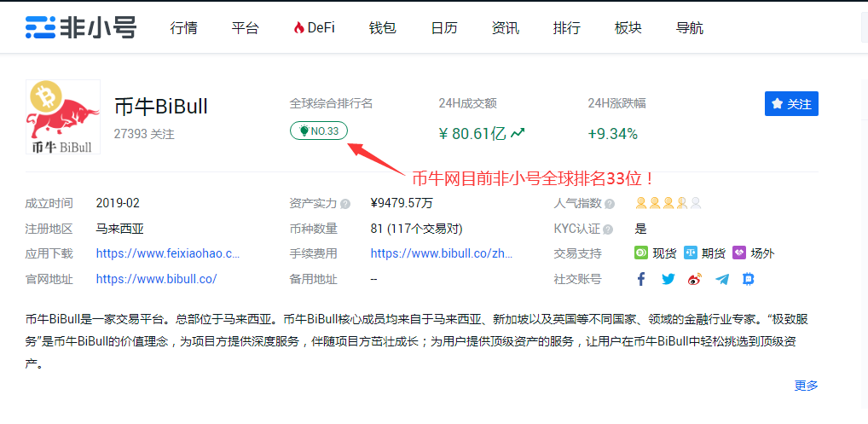The image size is (868, 424).
Task: Click the 期货 futures trading icon
Action: click(x=691, y=253)
